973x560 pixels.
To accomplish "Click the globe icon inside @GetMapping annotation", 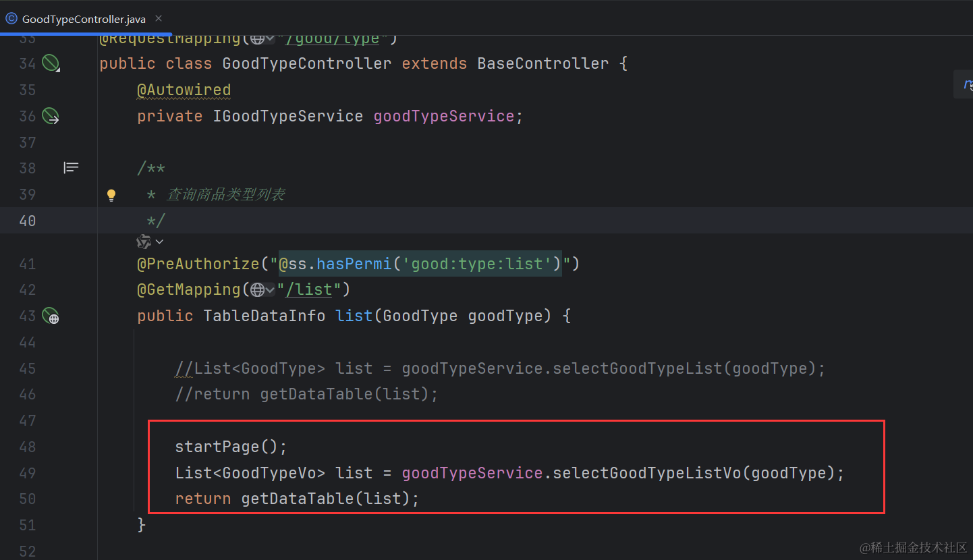I will [x=257, y=290].
